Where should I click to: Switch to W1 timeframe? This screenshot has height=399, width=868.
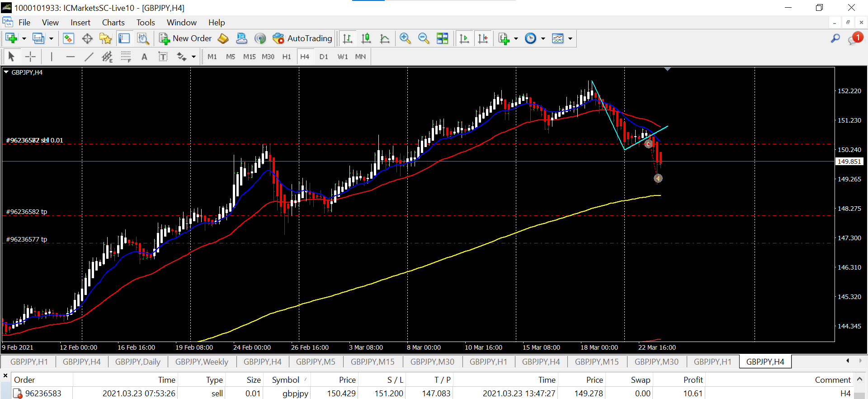[343, 57]
